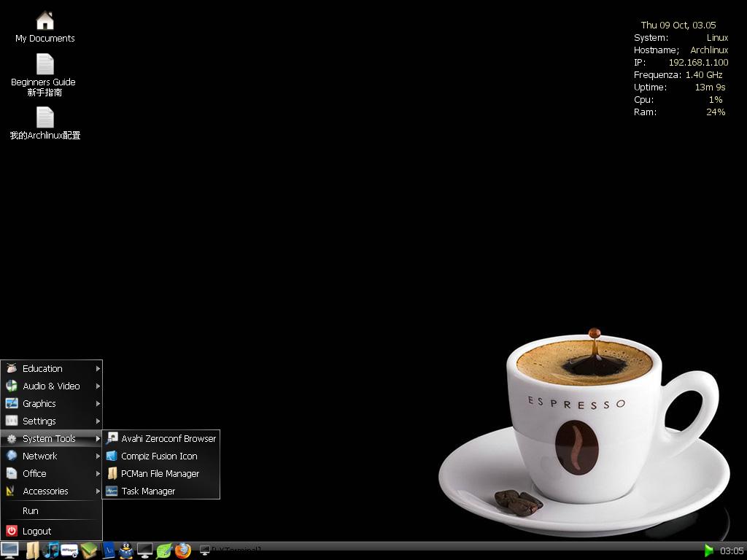Launch Compiz Fusion Icon
This screenshot has width=747, height=560.
(161, 456)
